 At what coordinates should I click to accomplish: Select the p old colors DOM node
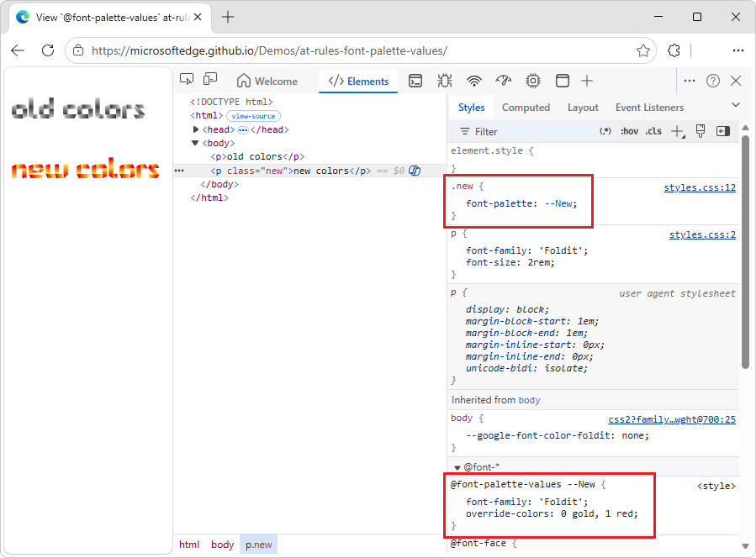(257, 156)
